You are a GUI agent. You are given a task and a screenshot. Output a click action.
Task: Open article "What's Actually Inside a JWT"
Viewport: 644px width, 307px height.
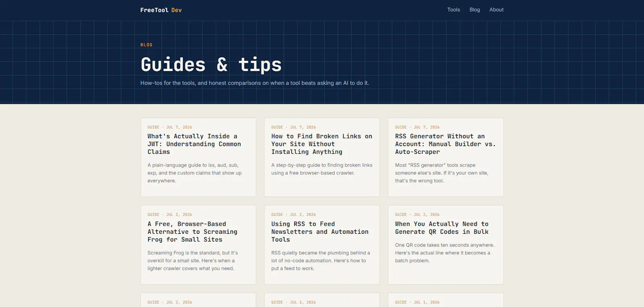tap(194, 144)
